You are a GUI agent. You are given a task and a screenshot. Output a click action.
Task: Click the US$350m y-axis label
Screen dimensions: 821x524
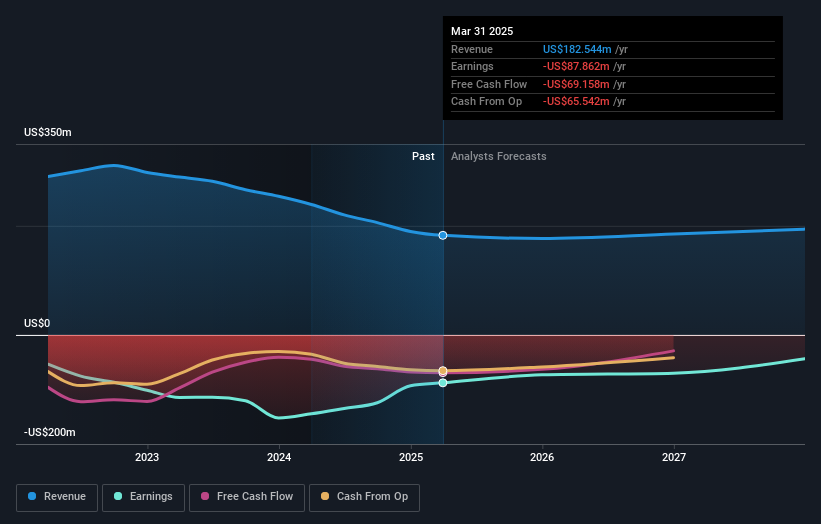[48, 132]
